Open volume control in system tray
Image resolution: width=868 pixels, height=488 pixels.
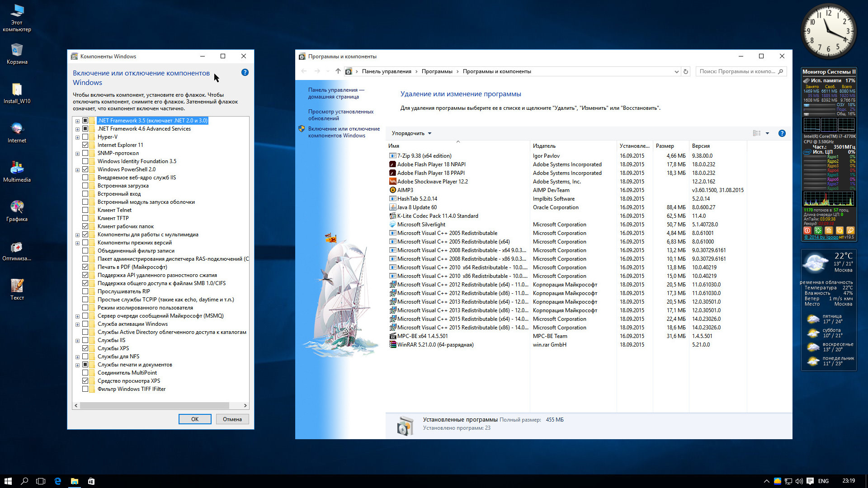click(x=799, y=481)
